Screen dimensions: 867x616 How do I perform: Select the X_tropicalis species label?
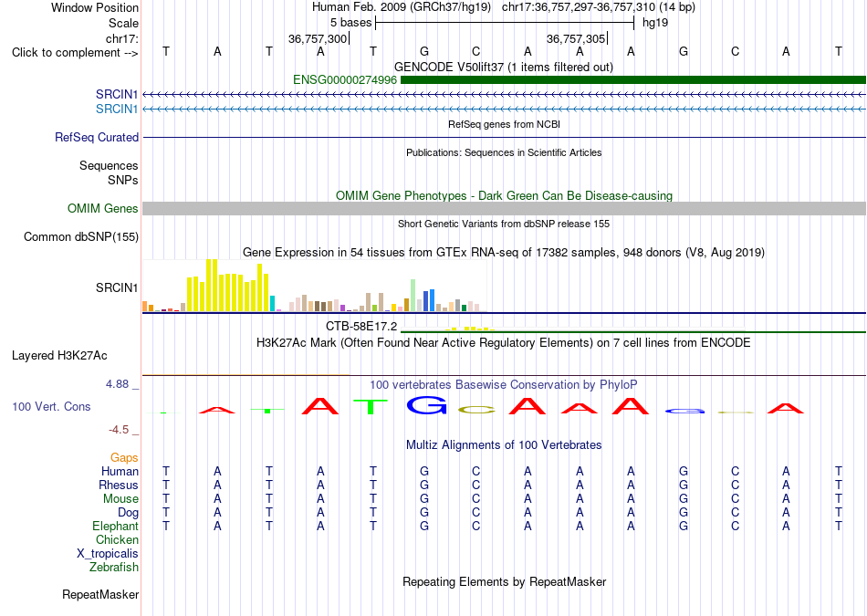(x=108, y=554)
